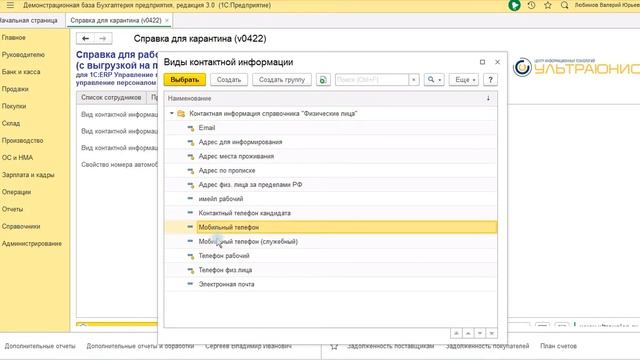Open План счетов link
Image resolution: width=640 pixels, height=360 pixels.
pyautogui.click(x=558, y=346)
